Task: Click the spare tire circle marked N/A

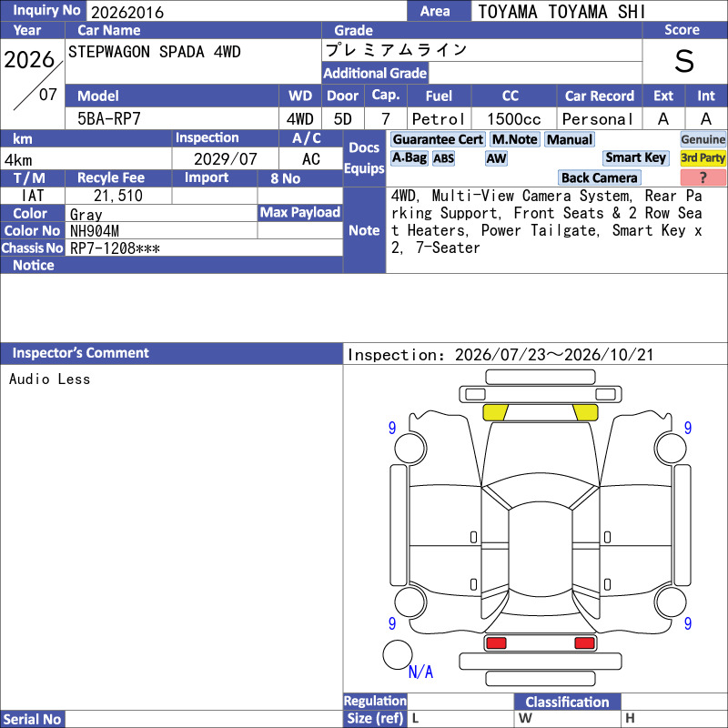Action: pyautogui.click(x=397, y=654)
